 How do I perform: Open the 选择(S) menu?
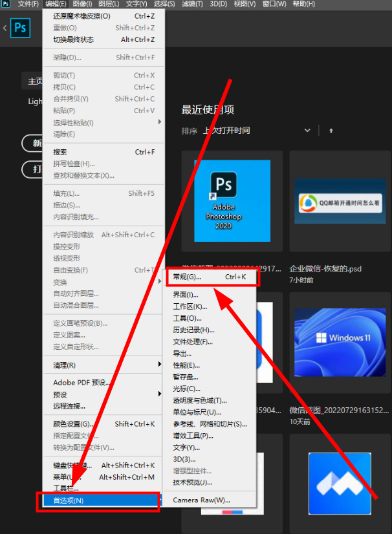click(164, 4)
